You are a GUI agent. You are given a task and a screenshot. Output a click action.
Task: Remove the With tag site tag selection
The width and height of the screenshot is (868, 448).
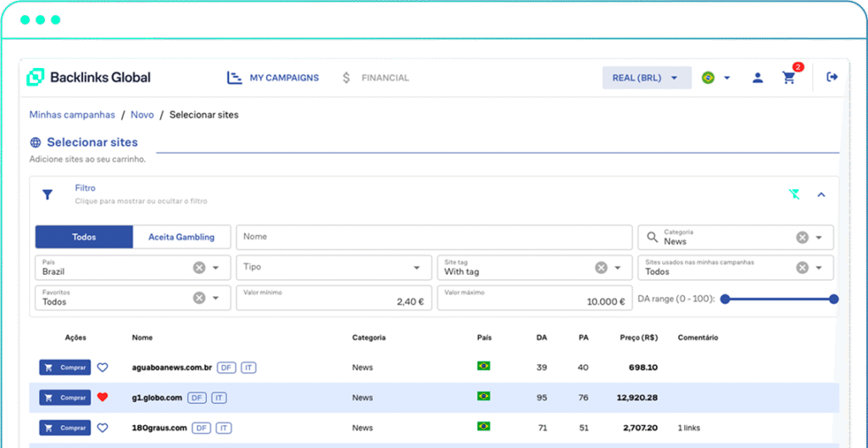tap(601, 268)
